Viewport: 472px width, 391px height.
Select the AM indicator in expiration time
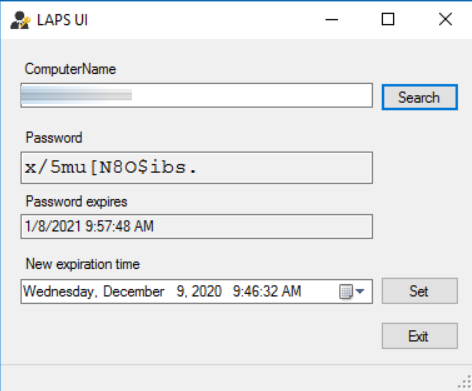(x=291, y=292)
